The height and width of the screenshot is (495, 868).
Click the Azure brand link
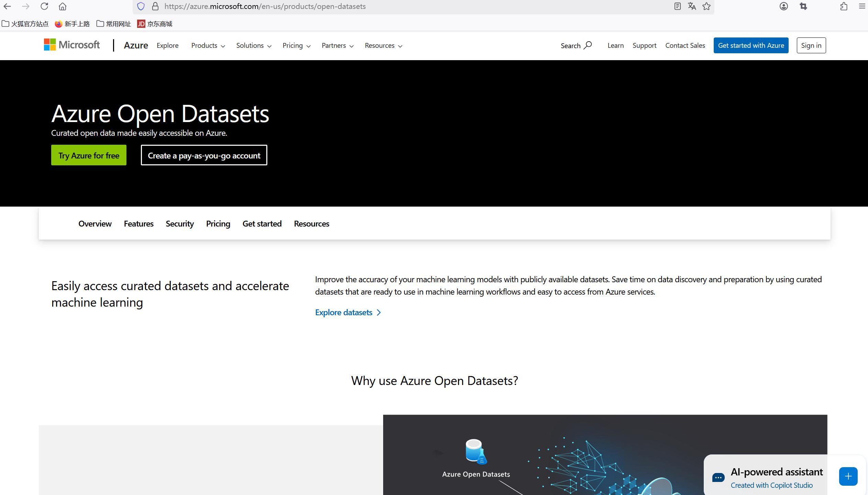(136, 45)
